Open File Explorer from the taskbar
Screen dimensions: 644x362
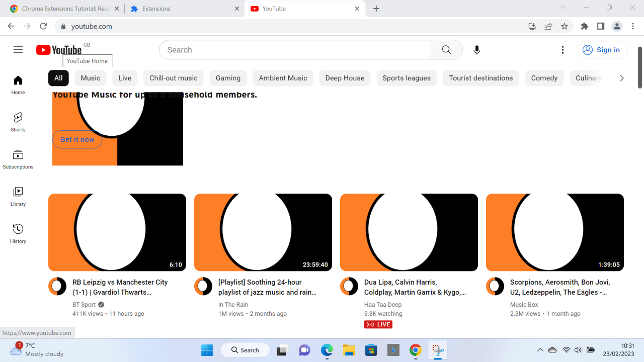[349, 350]
